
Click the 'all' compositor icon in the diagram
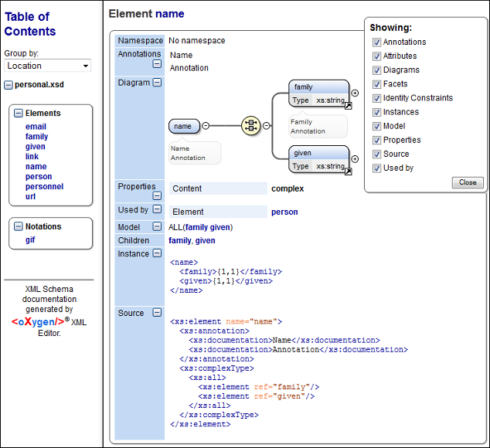coord(250,126)
